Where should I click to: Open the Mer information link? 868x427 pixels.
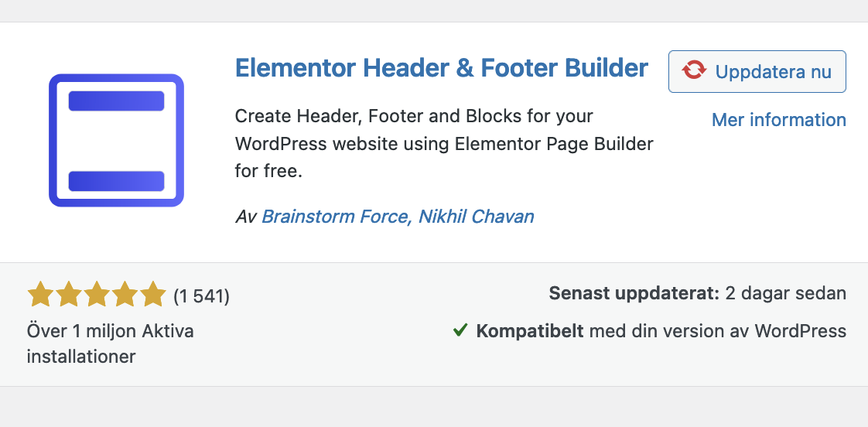[x=778, y=120]
